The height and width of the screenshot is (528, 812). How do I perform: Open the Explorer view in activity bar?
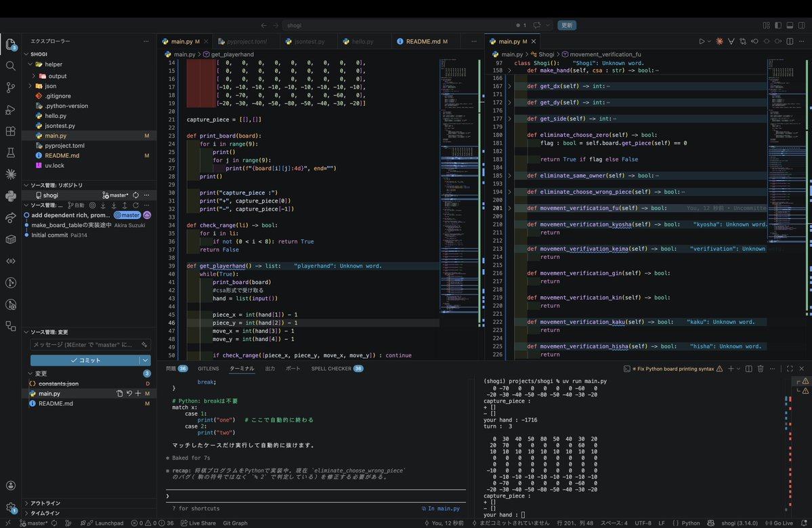(10, 44)
